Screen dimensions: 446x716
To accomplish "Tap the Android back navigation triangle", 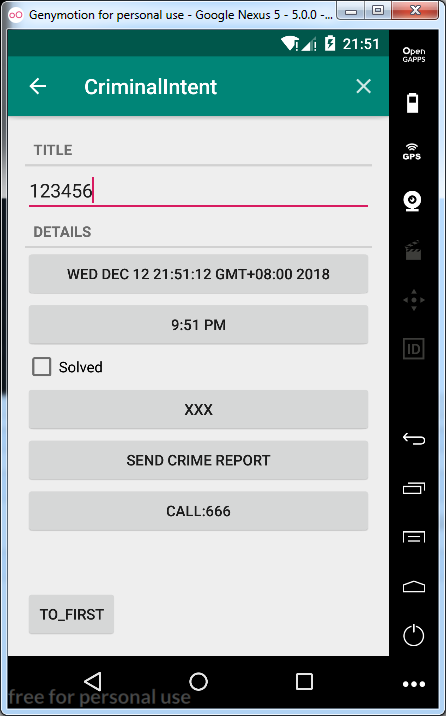I will (x=93, y=681).
